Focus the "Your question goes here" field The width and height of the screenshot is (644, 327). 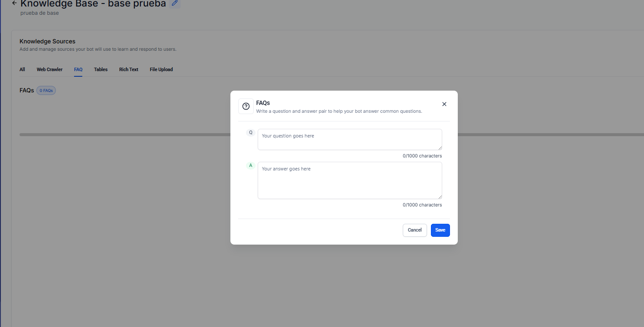[349, 139]
